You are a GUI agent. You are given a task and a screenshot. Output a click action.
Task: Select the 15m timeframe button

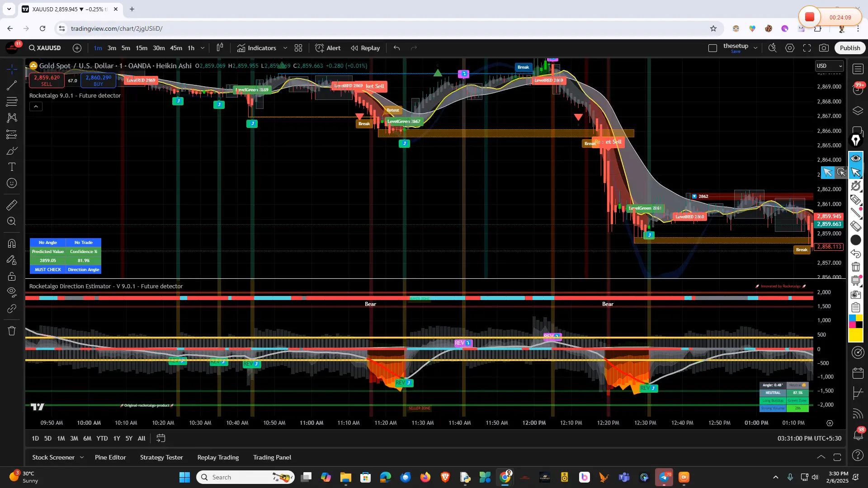[x=142, y=48]
